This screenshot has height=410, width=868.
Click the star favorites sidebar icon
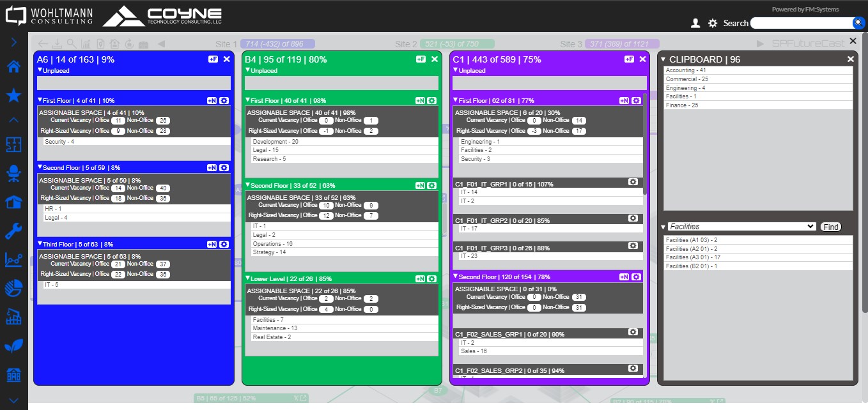tap(13, 96)
